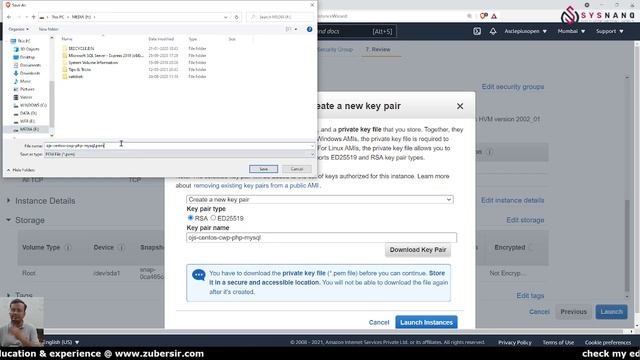The image size is (640, 360).
Task: Open Cookie preferences footer link
Action: 608,342
